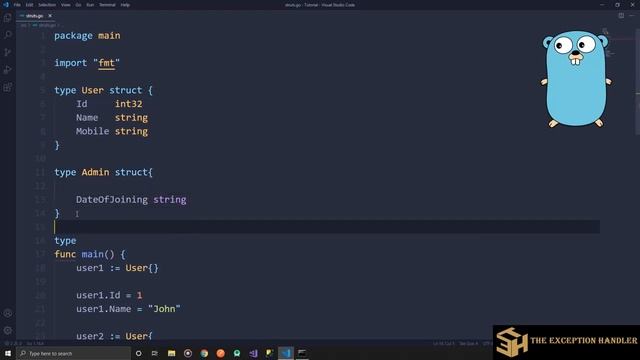The image size is (640, 360).
Task: Click the 'user2 := User{' line
Action: 114,336
